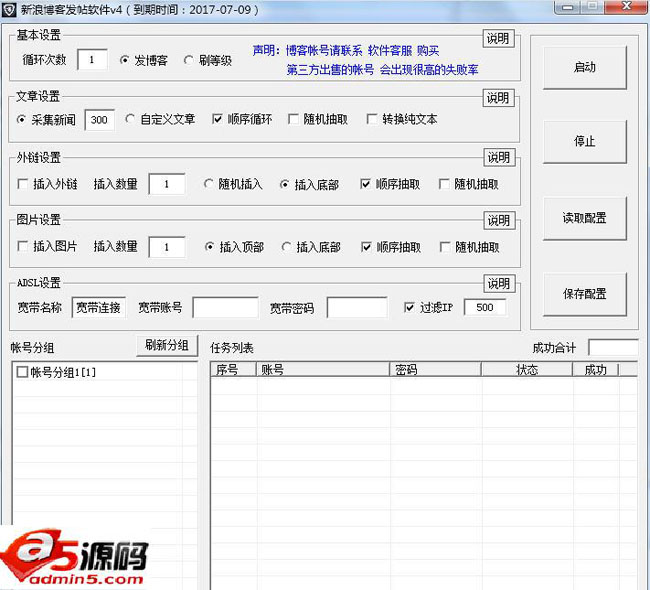Click the 宽带账号 input field
The image size is (650, 590).
[226, 308]
